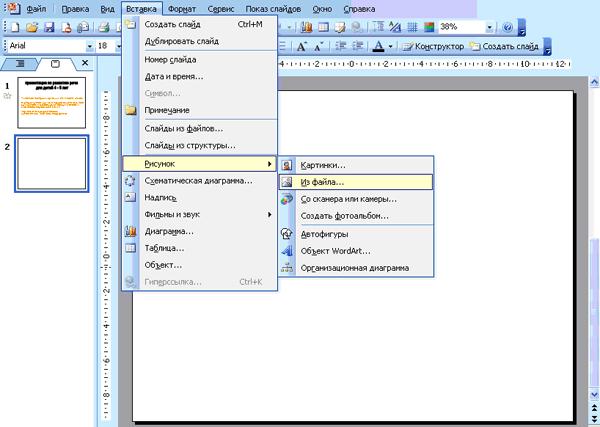This screenshot has height=427, width=600.
Task: Save presentation with the floppy disk icon
Action: click(49, 27)
